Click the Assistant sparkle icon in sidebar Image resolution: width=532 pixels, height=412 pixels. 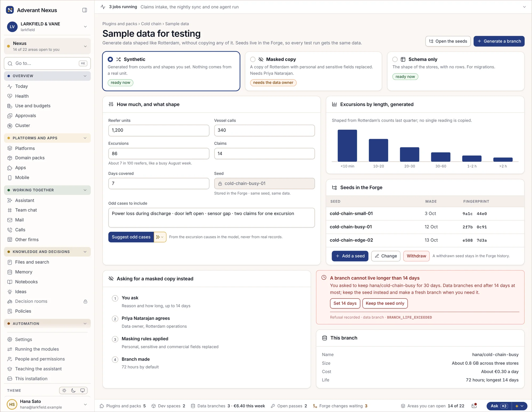[x=10, y=201]
